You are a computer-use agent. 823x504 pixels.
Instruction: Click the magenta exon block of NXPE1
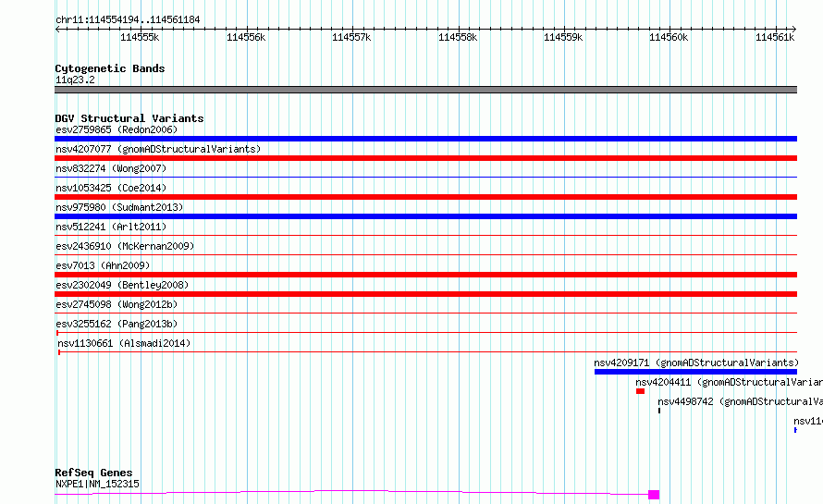click(654, 495)
